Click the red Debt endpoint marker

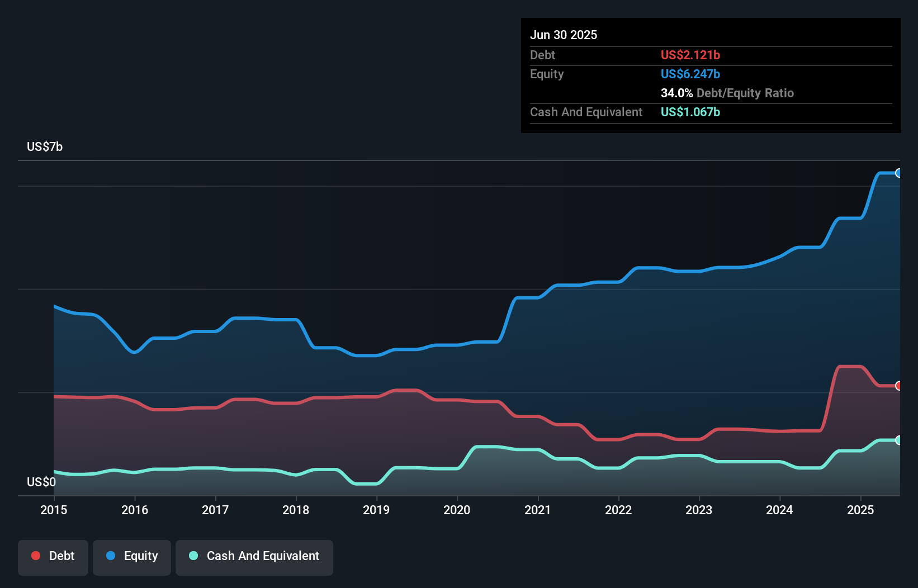coord(899,386)
